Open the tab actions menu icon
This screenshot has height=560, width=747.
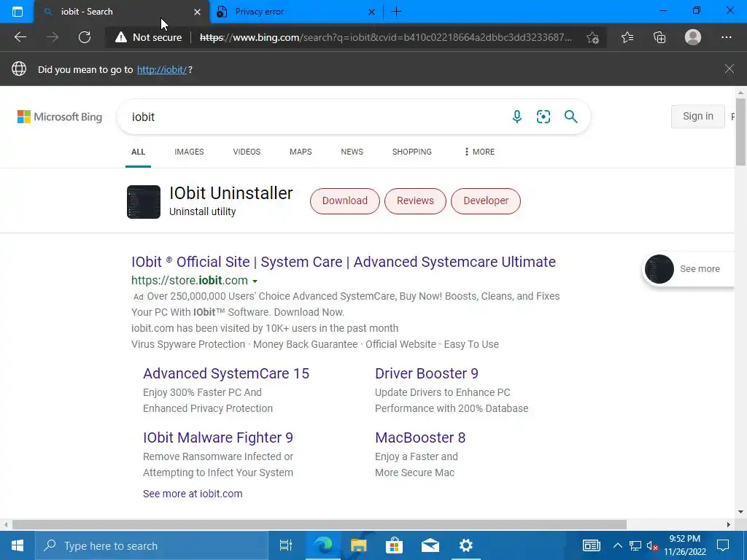tap(18, 12)
